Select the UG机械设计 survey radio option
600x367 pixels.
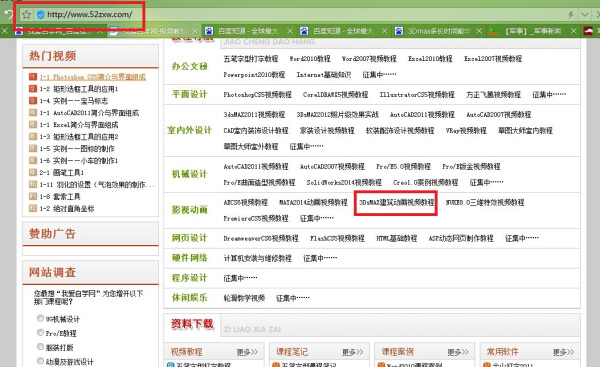point(40,318)
